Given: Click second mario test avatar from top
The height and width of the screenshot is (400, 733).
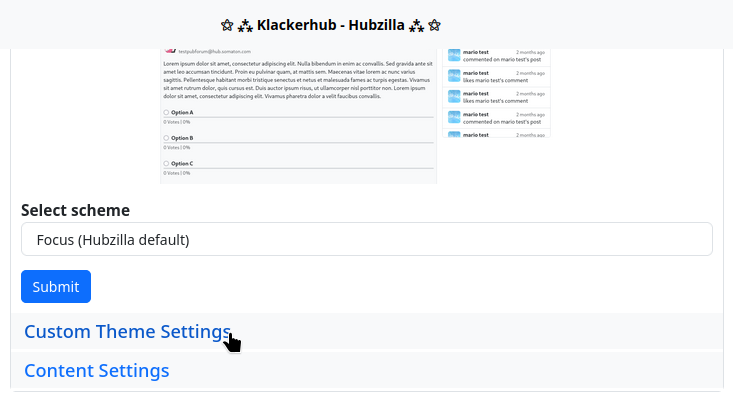Looking at the screenshot, I should (x=454, y=76).
